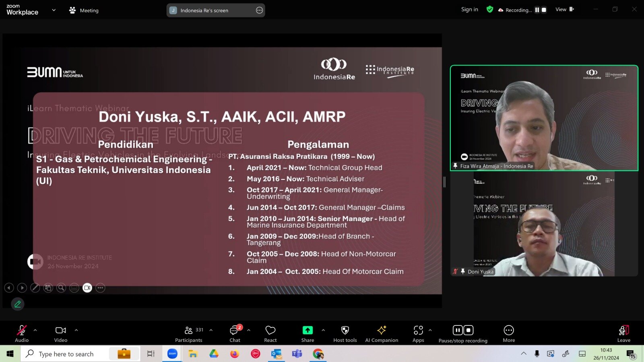This screenshot has height=362, width=644.
Task: Open the Chat panel
Action: coord(235,333)
